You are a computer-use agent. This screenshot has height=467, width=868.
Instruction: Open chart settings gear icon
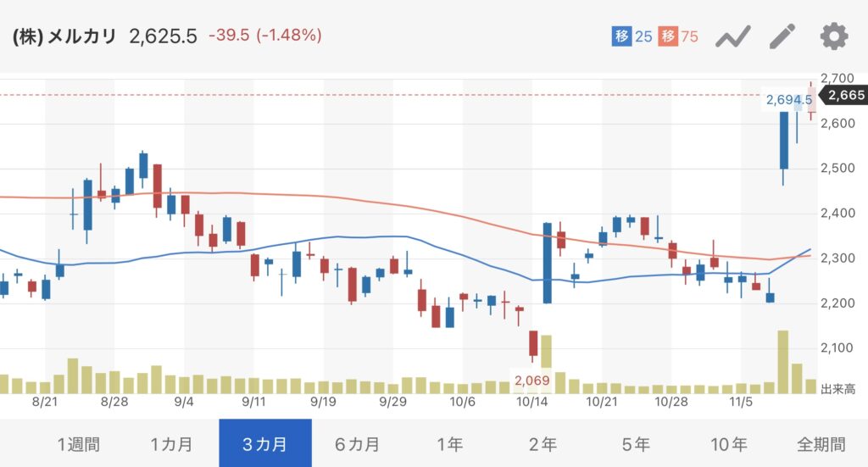click(833, 36)
